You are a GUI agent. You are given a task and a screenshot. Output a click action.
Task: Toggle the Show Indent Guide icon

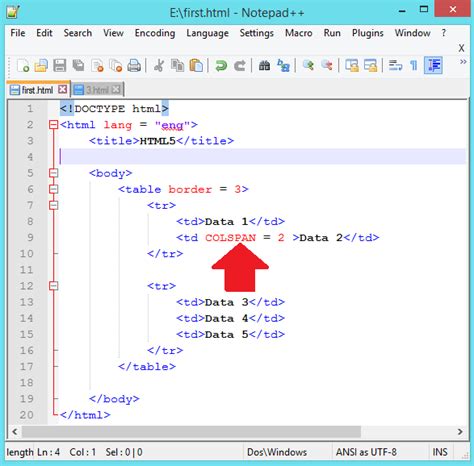click(433, 65)
